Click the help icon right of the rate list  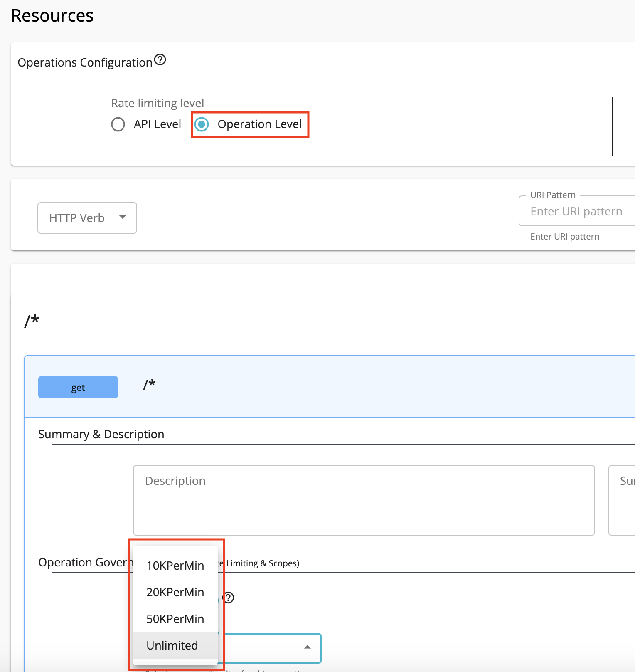tap(228, 598)
